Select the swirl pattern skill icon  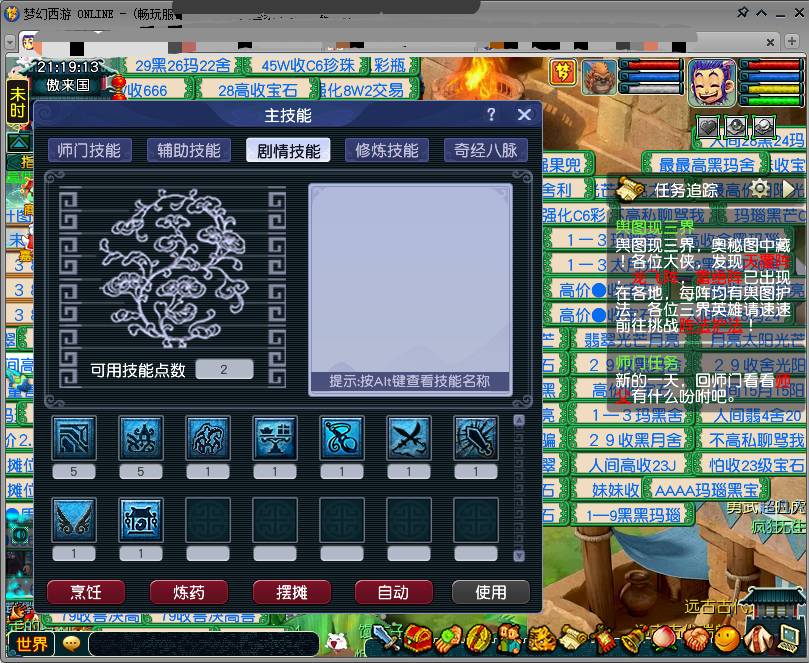(x=342, y=438)
